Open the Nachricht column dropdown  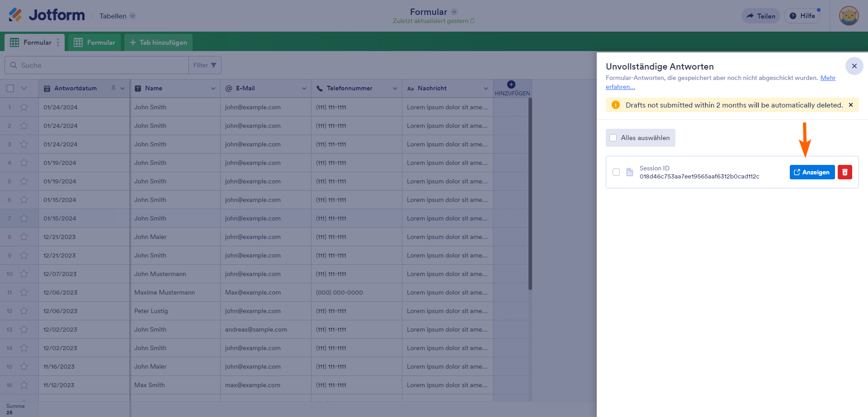pos(486,89)
